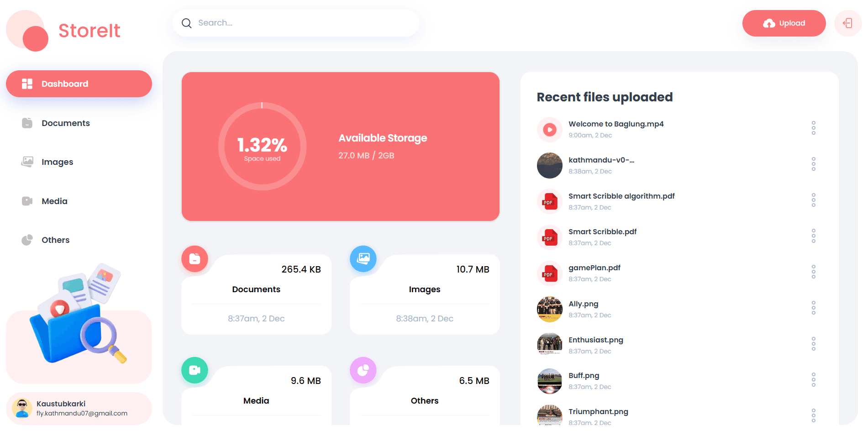The image size is (868, 436).
Task: Open options menu for Smart Scribble.pdf
Action: click(x=814, y=236)
